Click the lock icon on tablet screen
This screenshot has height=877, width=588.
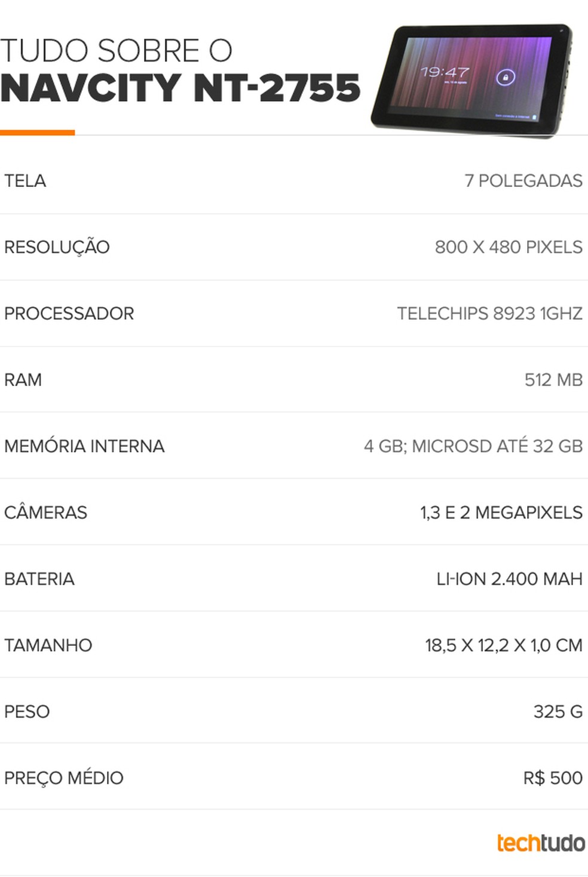pos(506,78)
